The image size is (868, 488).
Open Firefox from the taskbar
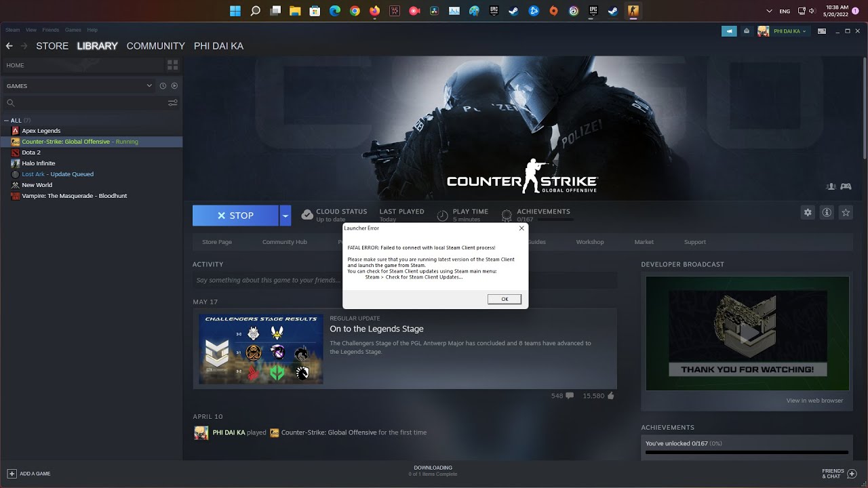(374, 11)
